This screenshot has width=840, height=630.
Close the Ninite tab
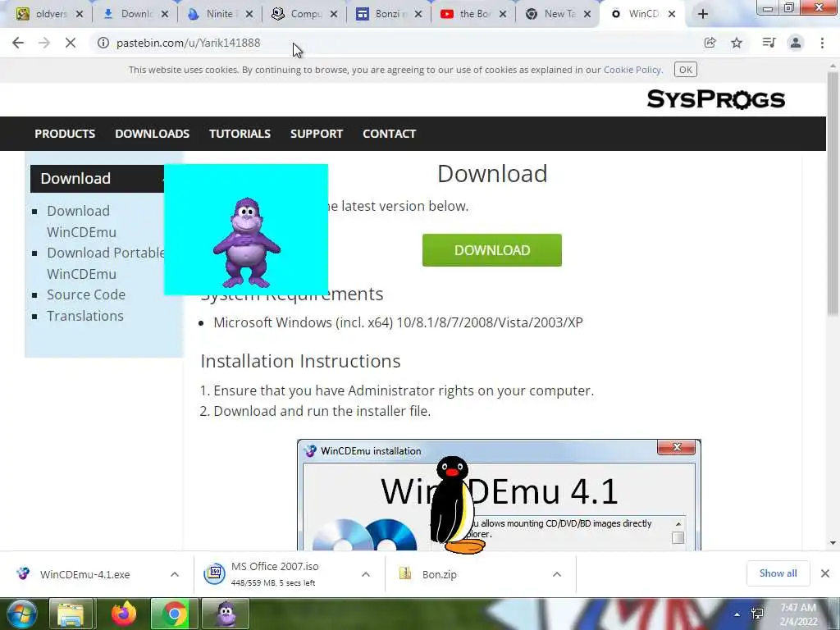point(249,14)
